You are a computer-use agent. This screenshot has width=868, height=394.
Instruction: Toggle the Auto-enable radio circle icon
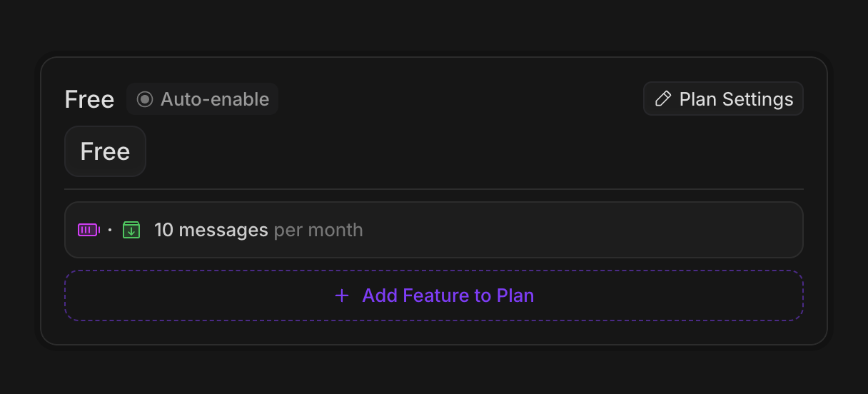pyautogui.click(x=145, y=99)
